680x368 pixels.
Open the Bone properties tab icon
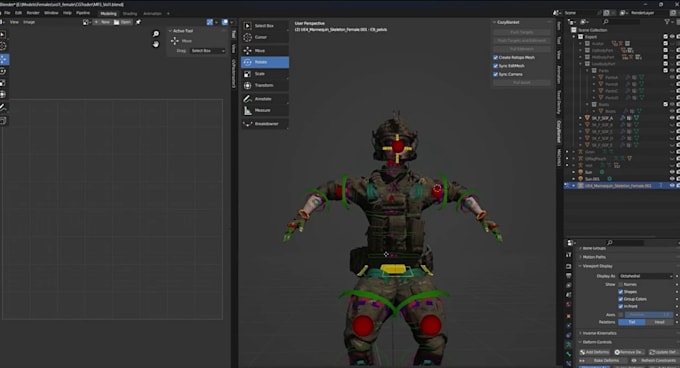click(x=569, y=354)
